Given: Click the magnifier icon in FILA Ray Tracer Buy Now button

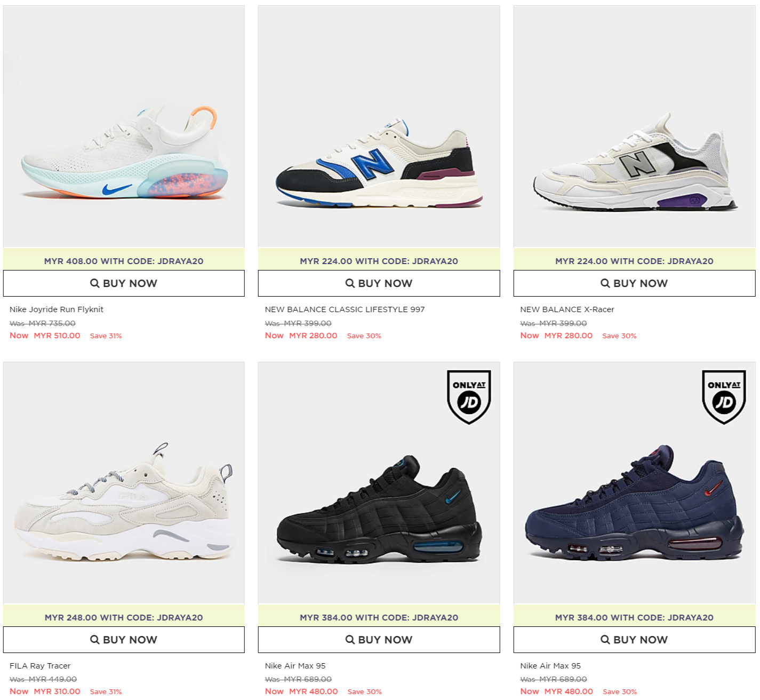Looking at the screenshot, I should pos(95,639).
